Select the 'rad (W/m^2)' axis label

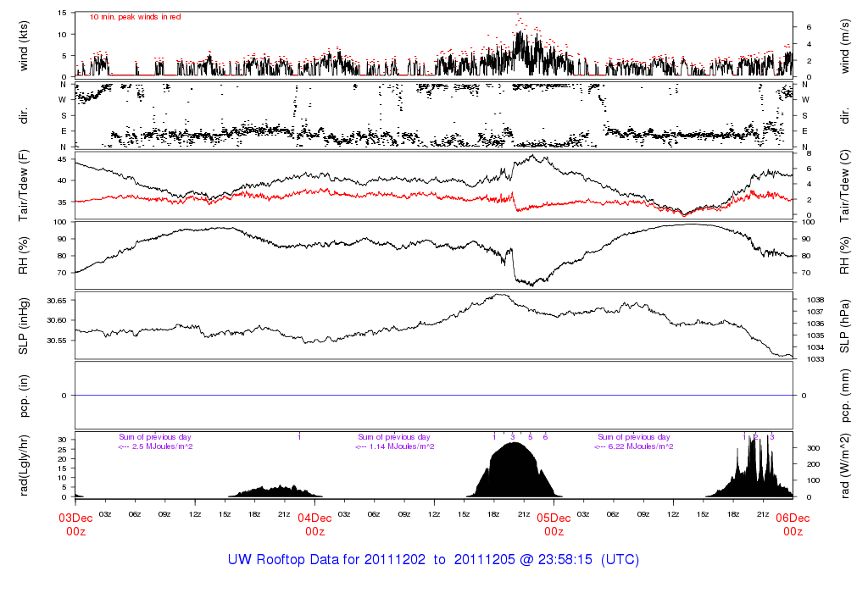coord(844,465)
